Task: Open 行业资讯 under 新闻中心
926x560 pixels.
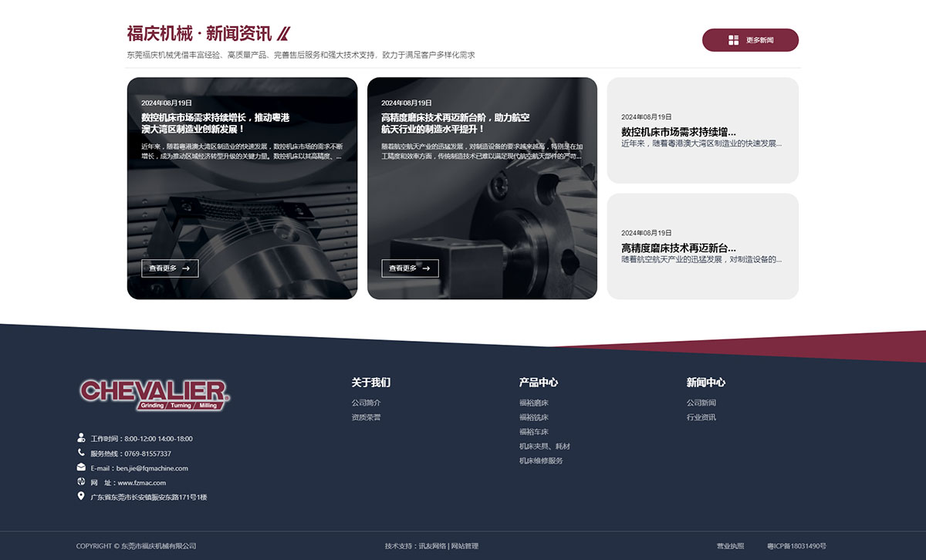Action: click(700, 417)
